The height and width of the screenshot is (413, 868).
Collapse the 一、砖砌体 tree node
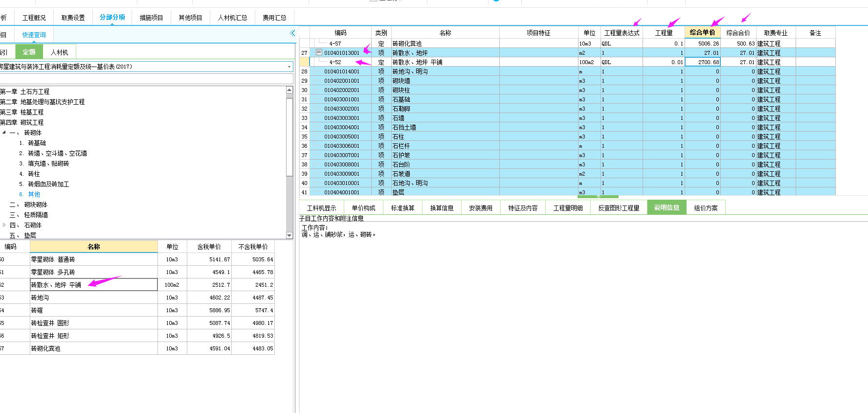tap(4, 133)
